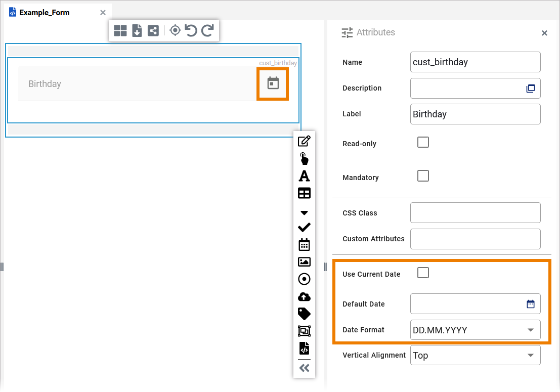Redo the last action
Screen dimensions: 560x392
pos(207,30)
